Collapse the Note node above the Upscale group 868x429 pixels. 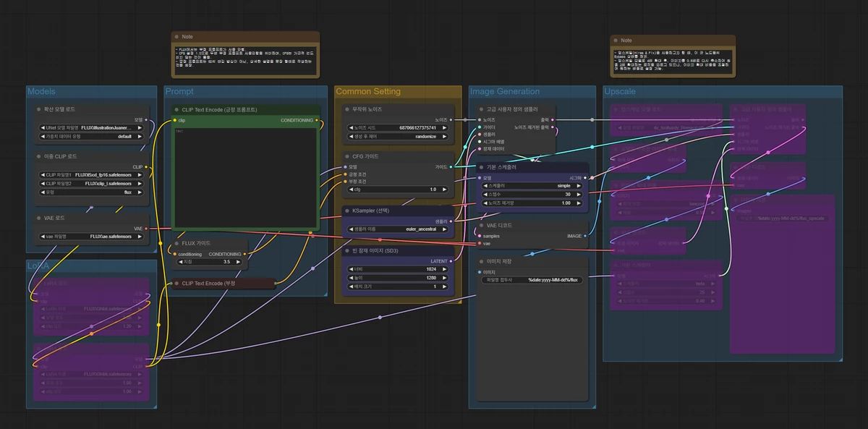(616, 41)
